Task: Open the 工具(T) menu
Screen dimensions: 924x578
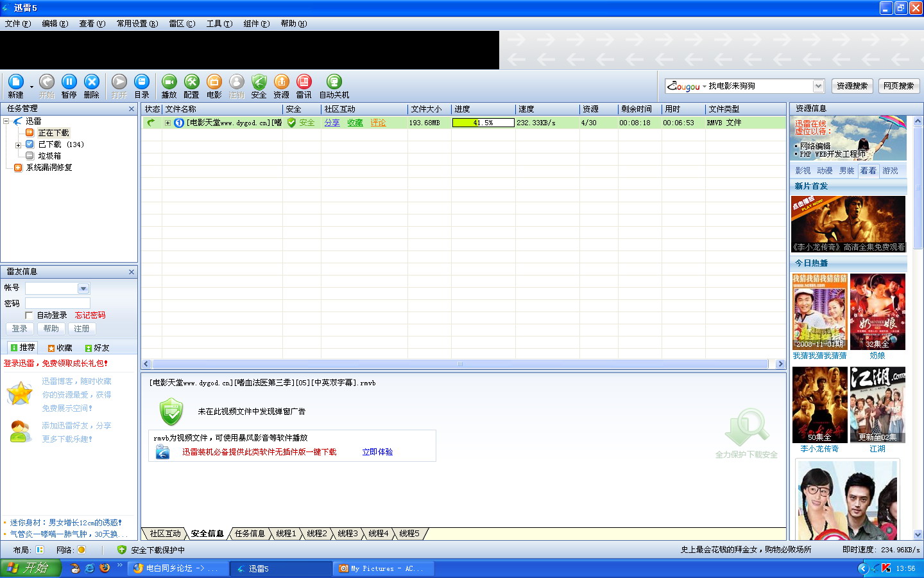Action: (x=219, y=24)
